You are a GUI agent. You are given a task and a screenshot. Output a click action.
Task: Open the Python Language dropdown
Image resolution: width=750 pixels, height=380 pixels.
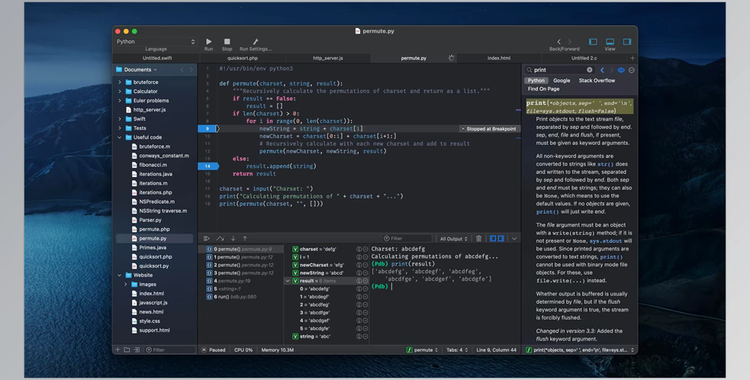[156, 42]
